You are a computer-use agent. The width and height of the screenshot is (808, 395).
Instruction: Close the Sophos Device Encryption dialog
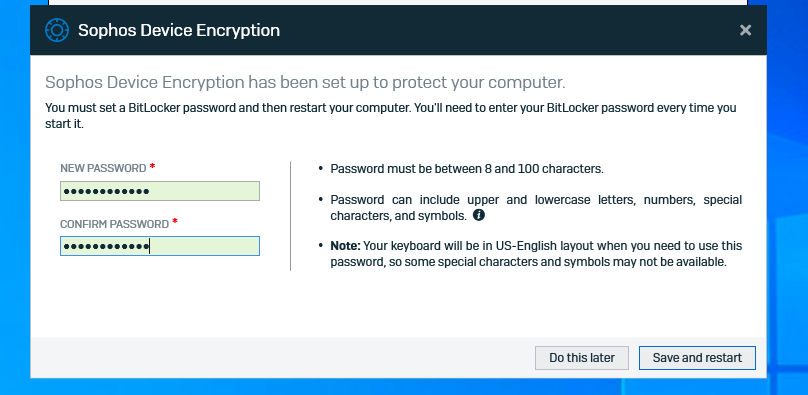(745, 30)
